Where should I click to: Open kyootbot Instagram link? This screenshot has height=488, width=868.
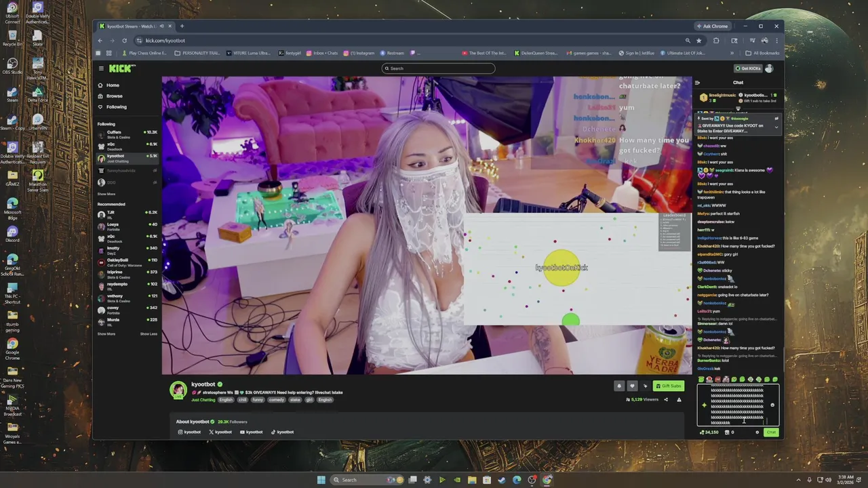189,432
